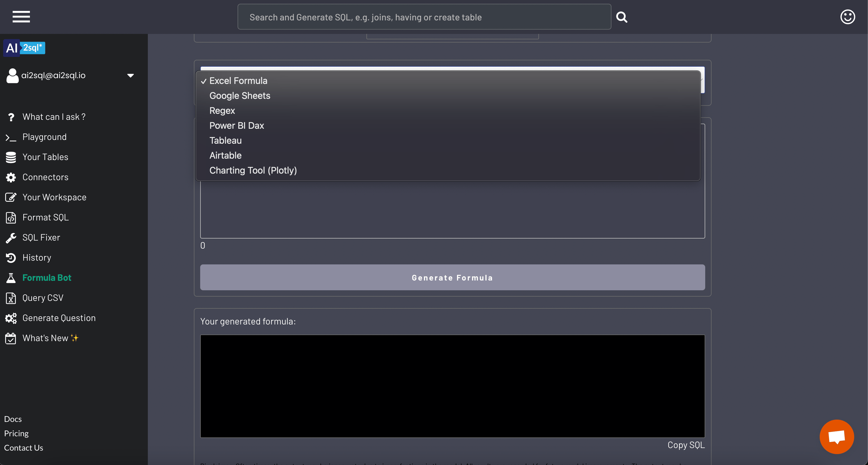Click the Connectors gear icon
868x465 pixels.
tap(11, 177)
